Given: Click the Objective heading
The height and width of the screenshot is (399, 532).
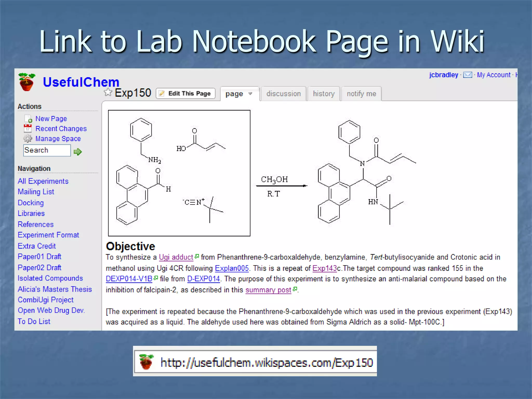Looking at the screenshot, I should click(130, 246).
